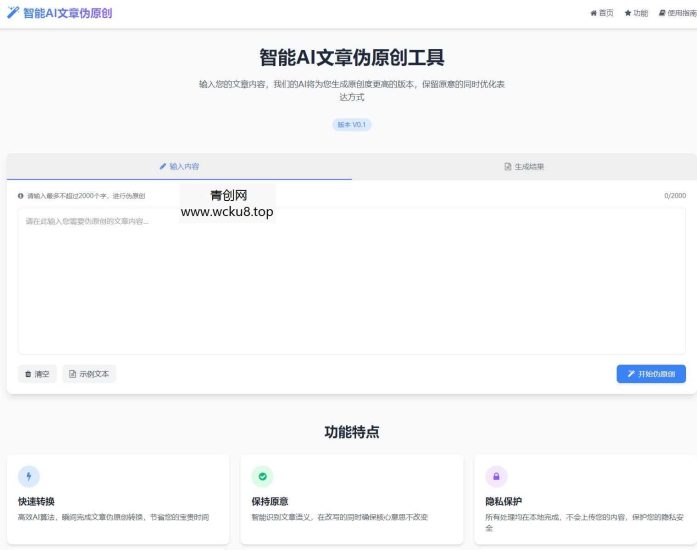
Task: Click the 版本 V0.1 badge
Action: [352, 124]
